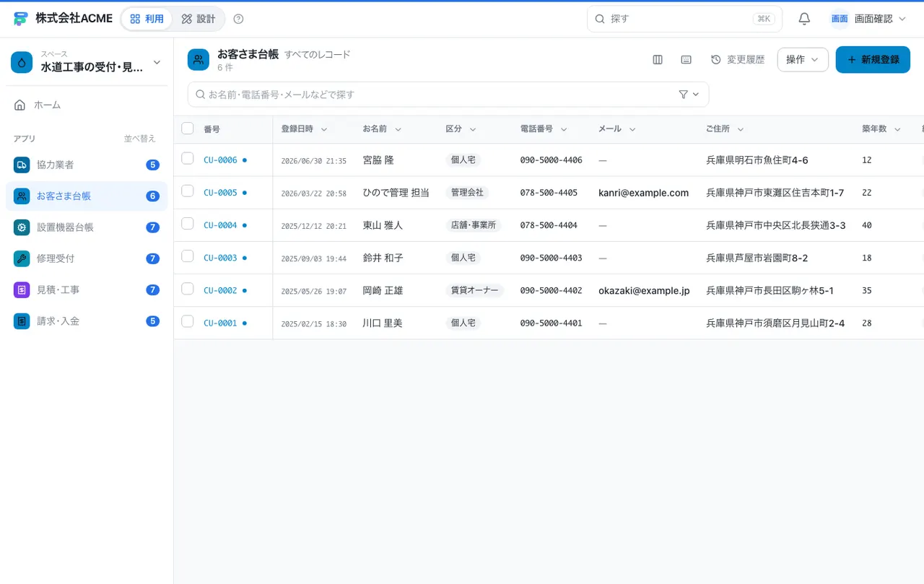The image size is (924, 584).
Task: Check the box for record CU-0003
Action: pos(188,256)
